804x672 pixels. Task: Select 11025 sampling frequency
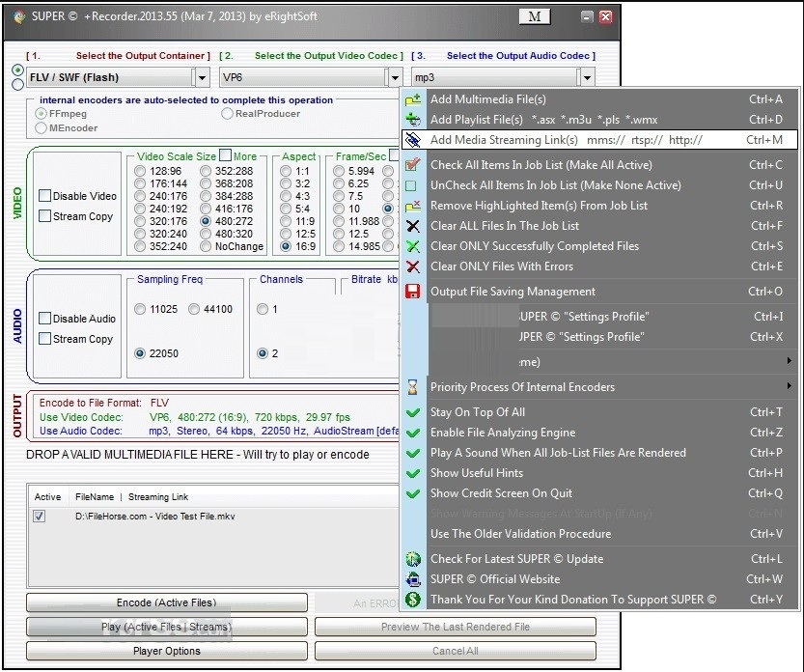point(140,309)
